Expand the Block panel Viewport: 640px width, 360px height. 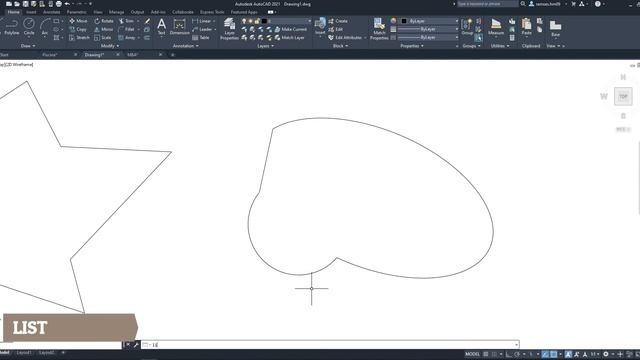(x=340, y=46)
